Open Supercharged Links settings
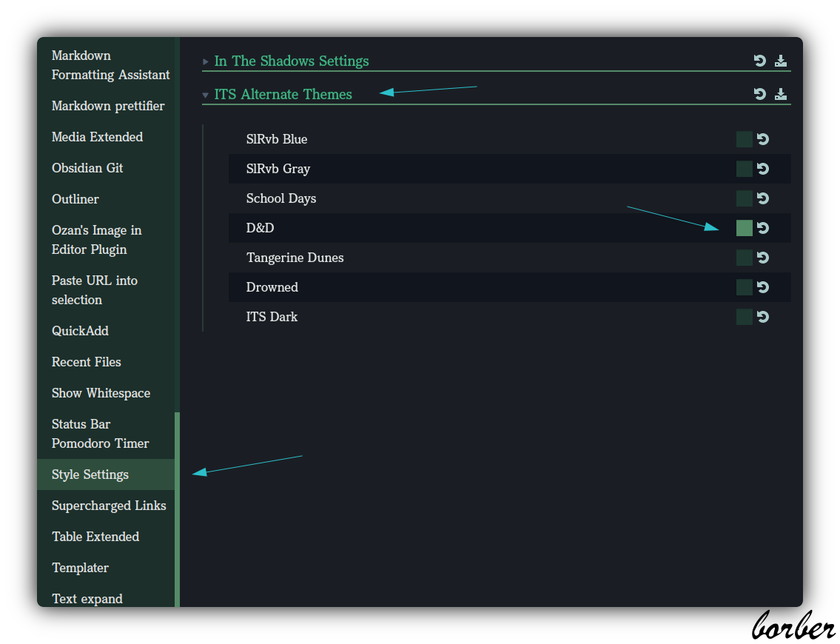 coord(108,506)
